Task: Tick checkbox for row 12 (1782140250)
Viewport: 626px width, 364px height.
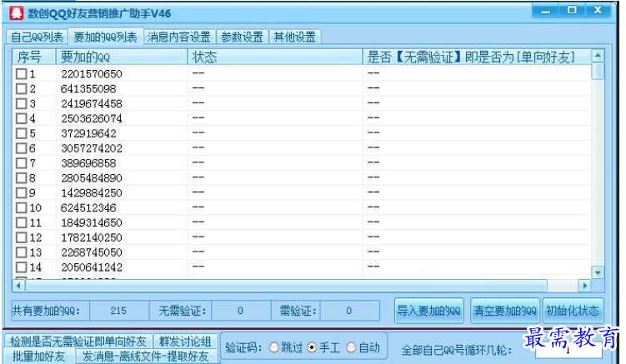Action: pos(21,237)
